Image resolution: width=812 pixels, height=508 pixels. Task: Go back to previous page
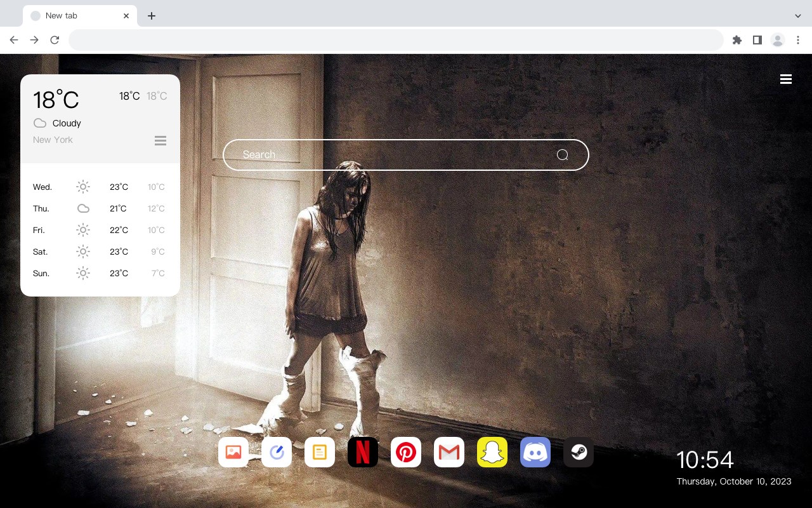(x=14, y=40)
